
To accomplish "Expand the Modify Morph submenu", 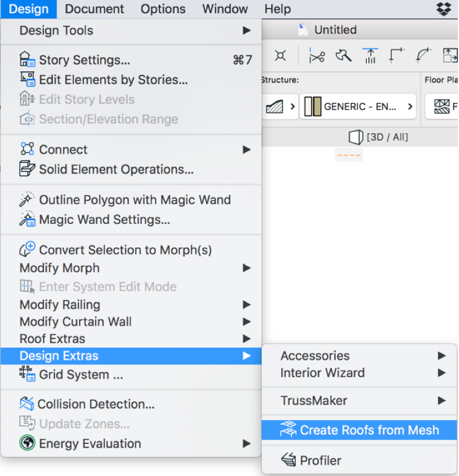I will 131,268.
